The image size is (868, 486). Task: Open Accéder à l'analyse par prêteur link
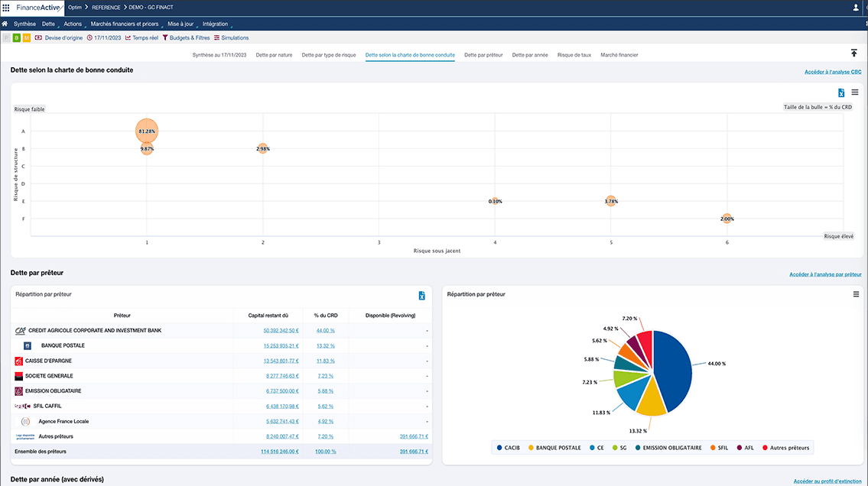pyautogui.click(x=825, y=274)
